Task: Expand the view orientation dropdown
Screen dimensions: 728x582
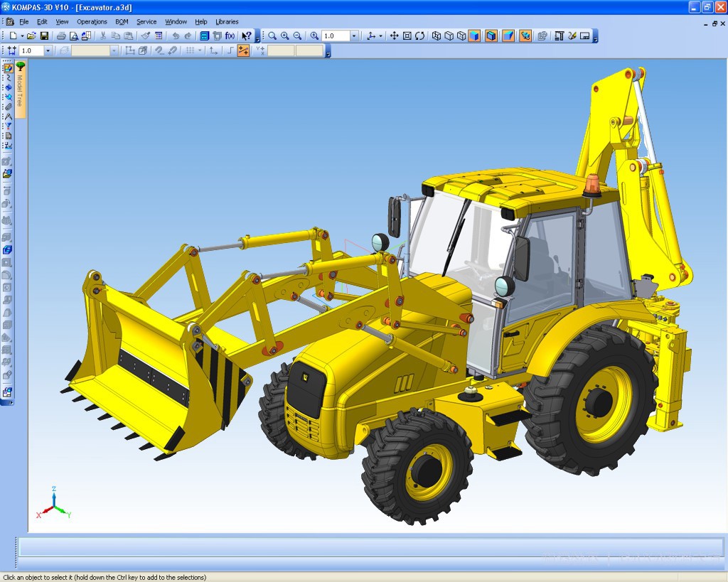Action: 380,36
